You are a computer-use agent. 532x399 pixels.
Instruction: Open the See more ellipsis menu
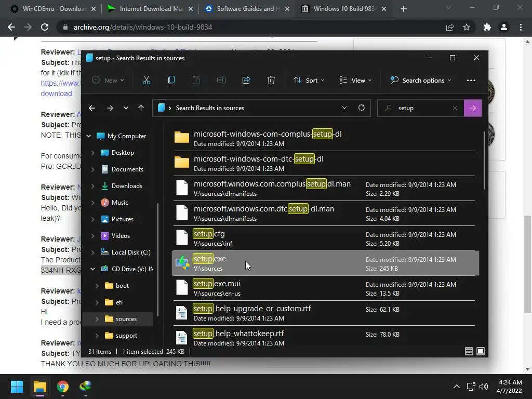tap(471, 81)
